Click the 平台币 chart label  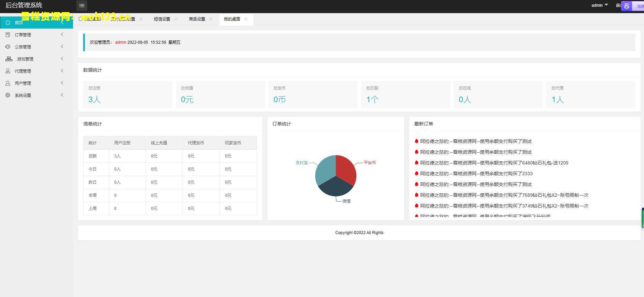tap(370, 163)
